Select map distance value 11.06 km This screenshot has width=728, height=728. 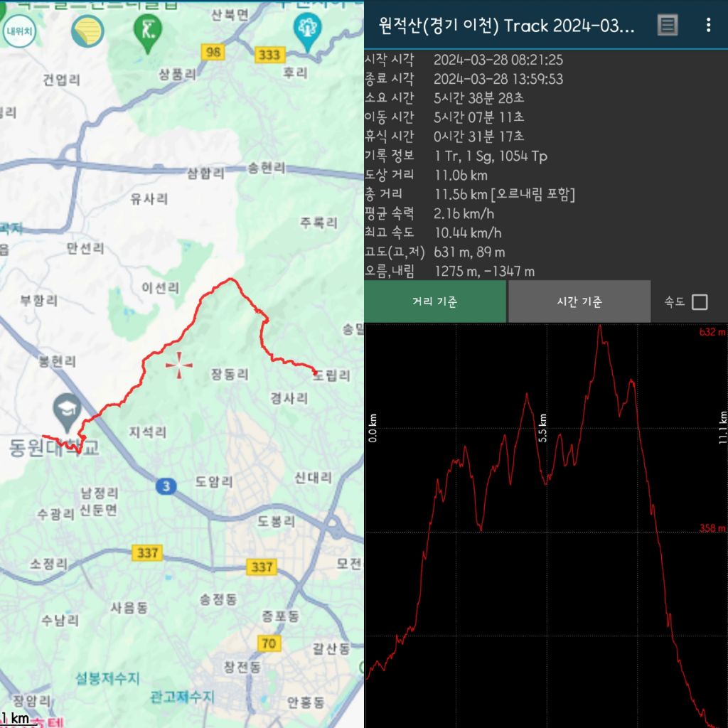coord(461,175)
